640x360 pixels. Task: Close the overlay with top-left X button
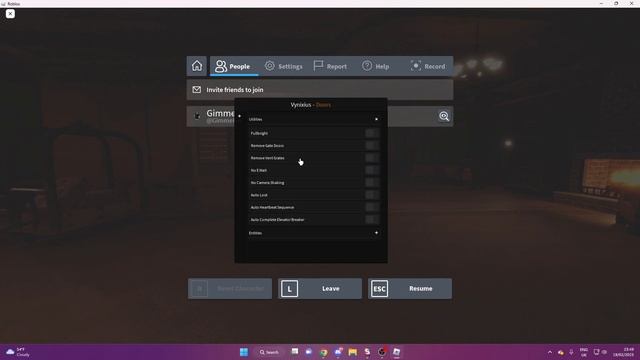pos(10,13)
